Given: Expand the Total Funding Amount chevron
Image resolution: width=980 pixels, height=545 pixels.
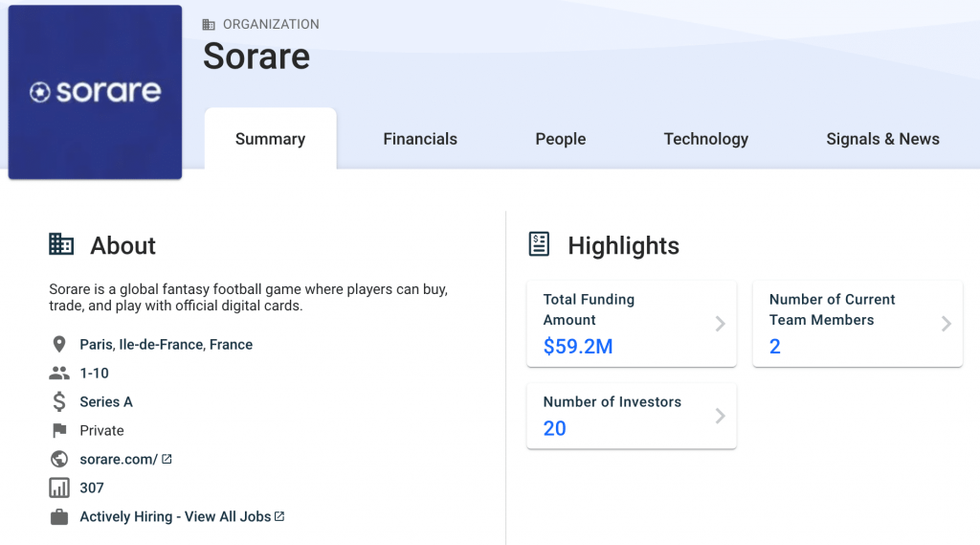Looking at the screenshot, I should tap(720, 324).
